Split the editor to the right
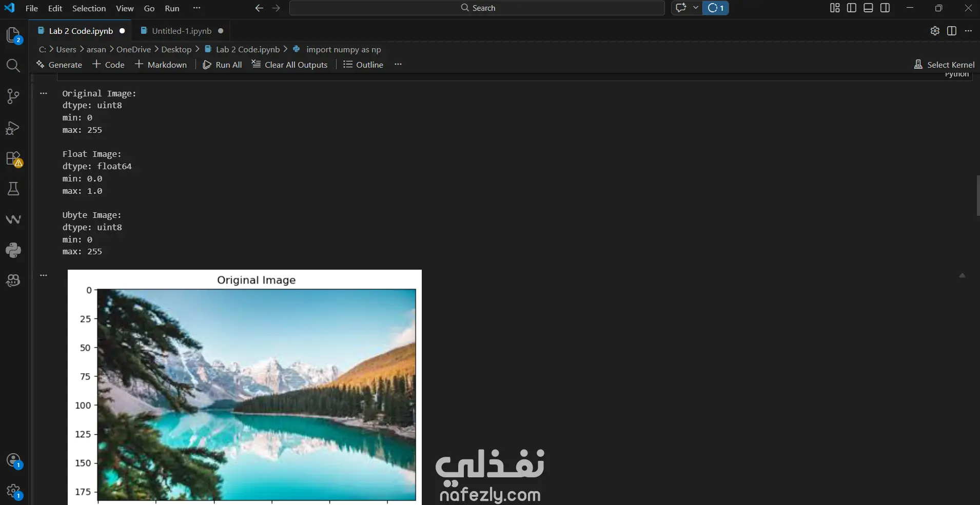 (952, 31)
